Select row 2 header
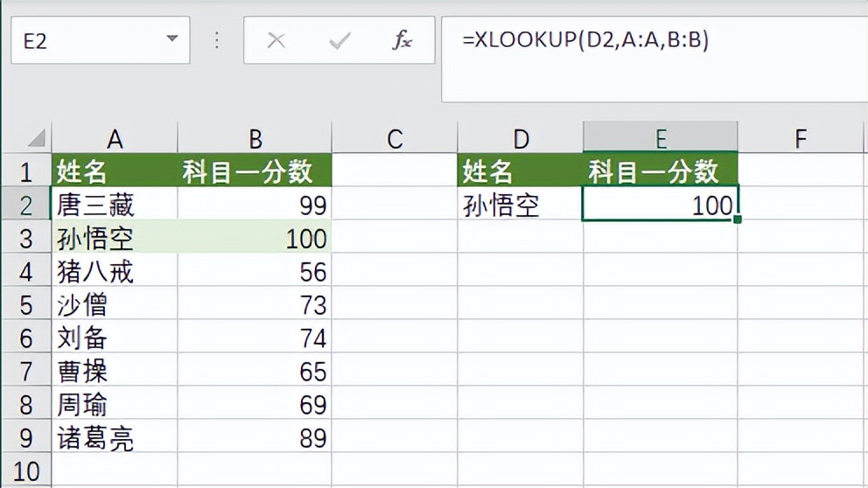Screen dimensions: 868x488 tap(26, 204)
